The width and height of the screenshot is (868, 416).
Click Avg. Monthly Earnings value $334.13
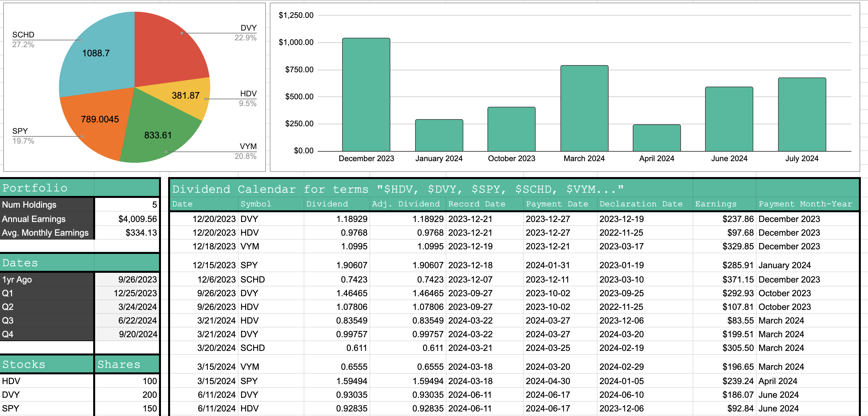(127, 232)
